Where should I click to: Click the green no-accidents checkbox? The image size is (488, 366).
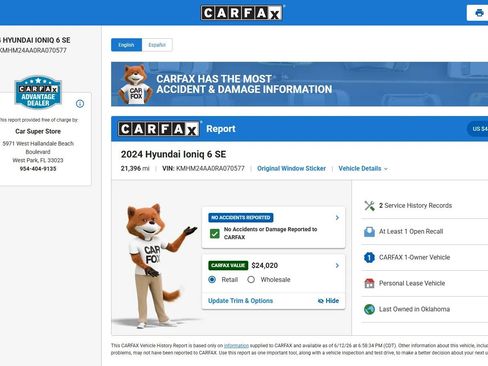click(215, 233)
